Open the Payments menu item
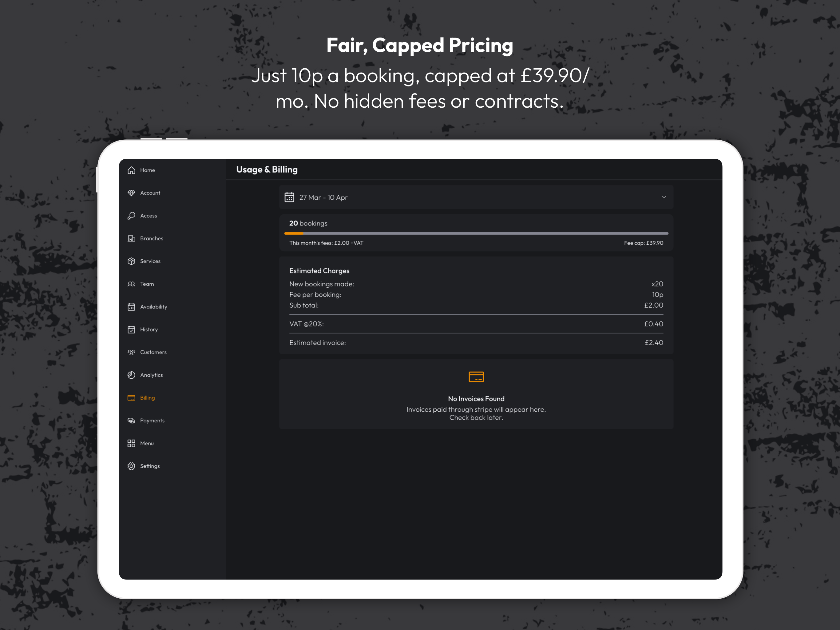Viewport: 840px width, 630px height. tap(146, 421)
